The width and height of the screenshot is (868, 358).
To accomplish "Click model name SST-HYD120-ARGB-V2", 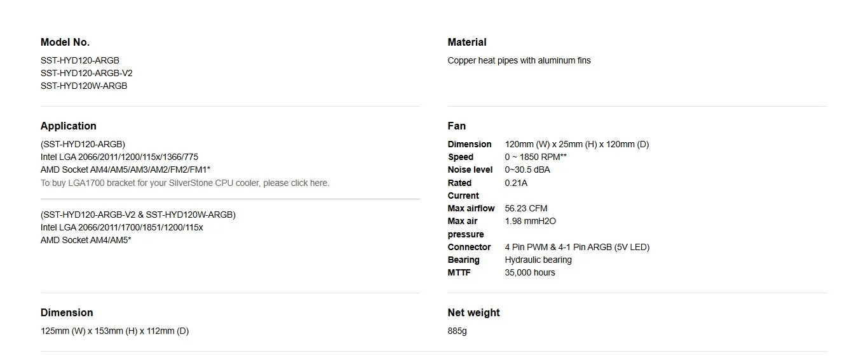I will (86, 73).
